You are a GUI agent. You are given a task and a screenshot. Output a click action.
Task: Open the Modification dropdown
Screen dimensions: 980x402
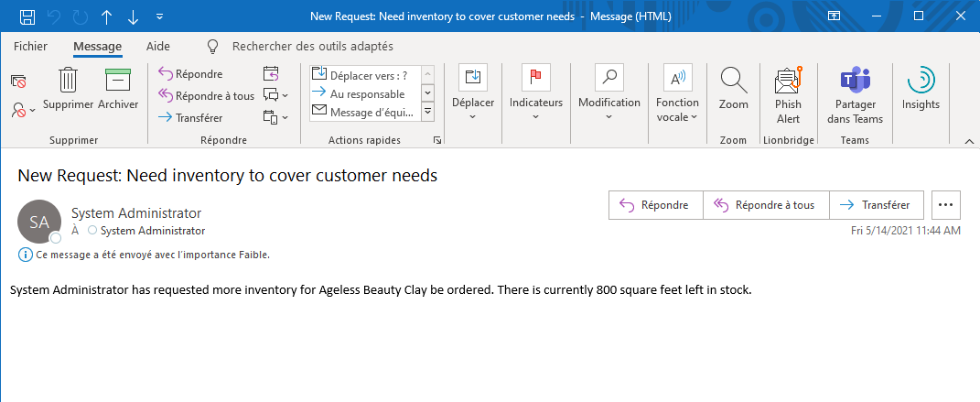click(609, 92)
